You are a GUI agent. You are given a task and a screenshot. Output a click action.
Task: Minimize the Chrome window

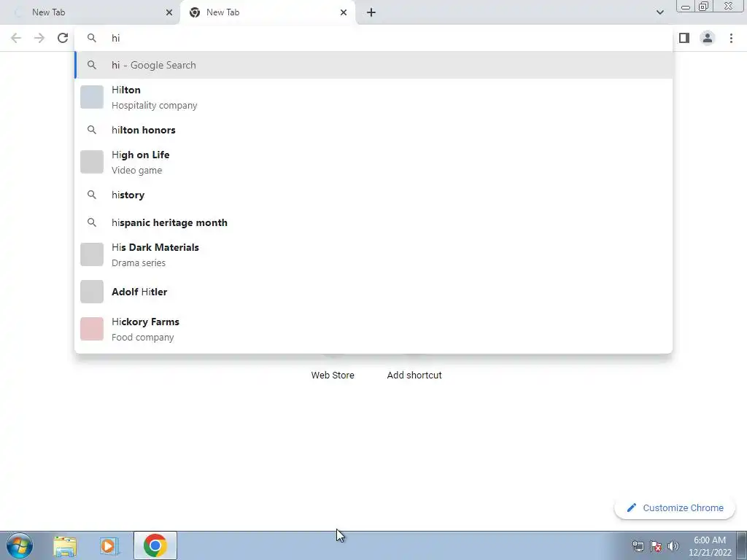point(686,7)
